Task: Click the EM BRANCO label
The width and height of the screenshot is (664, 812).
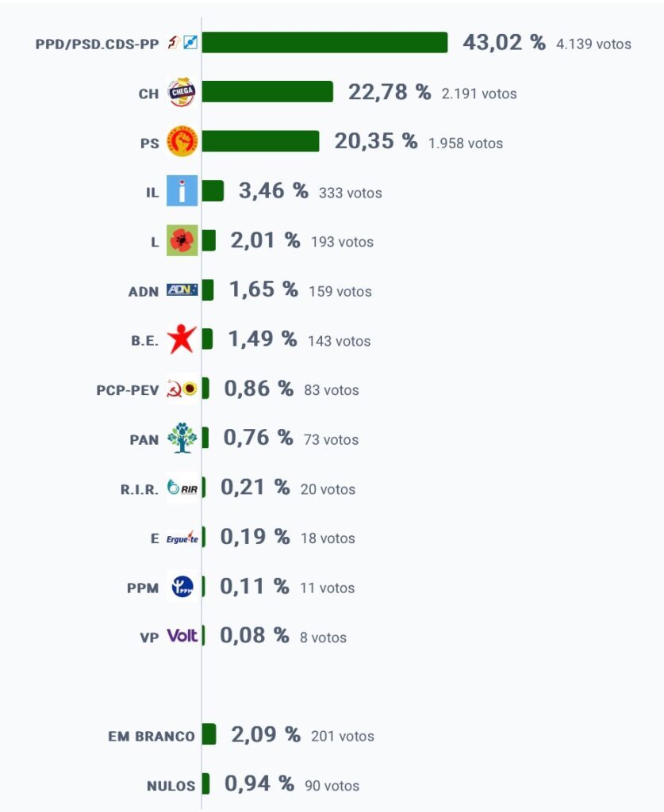Action: (x=152, y=737)
